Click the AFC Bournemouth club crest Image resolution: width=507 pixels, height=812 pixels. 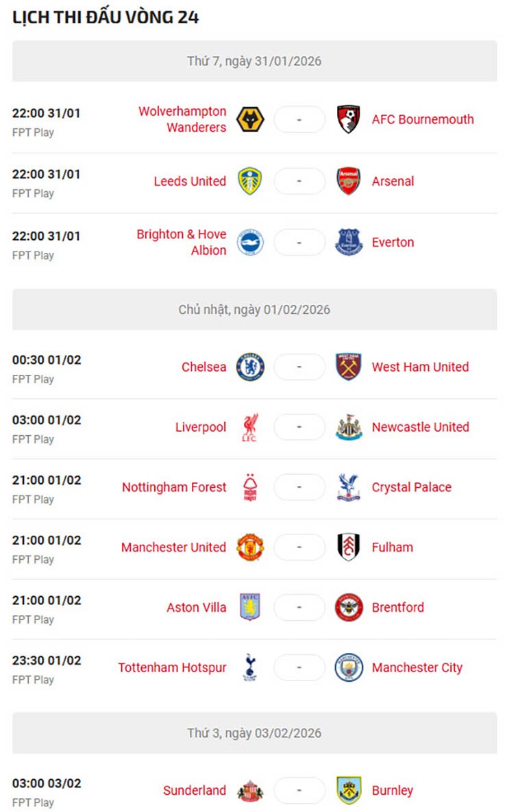coord(349,119)
